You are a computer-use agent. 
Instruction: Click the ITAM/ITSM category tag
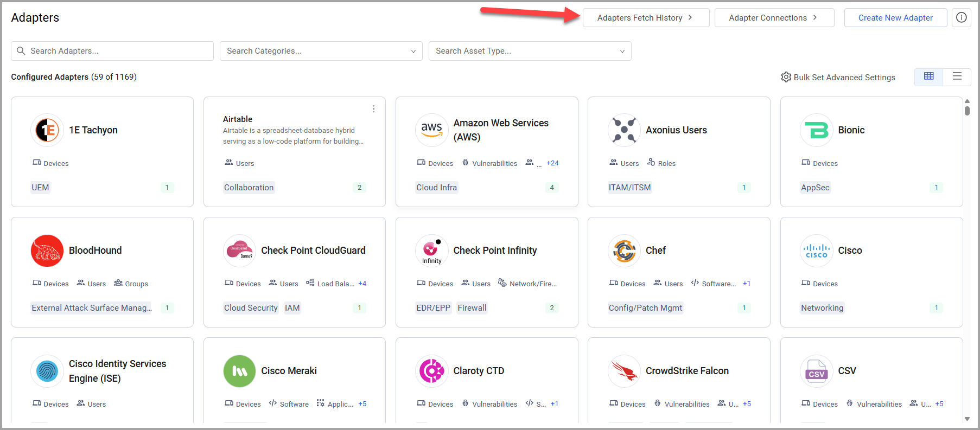tap(629, 188)
